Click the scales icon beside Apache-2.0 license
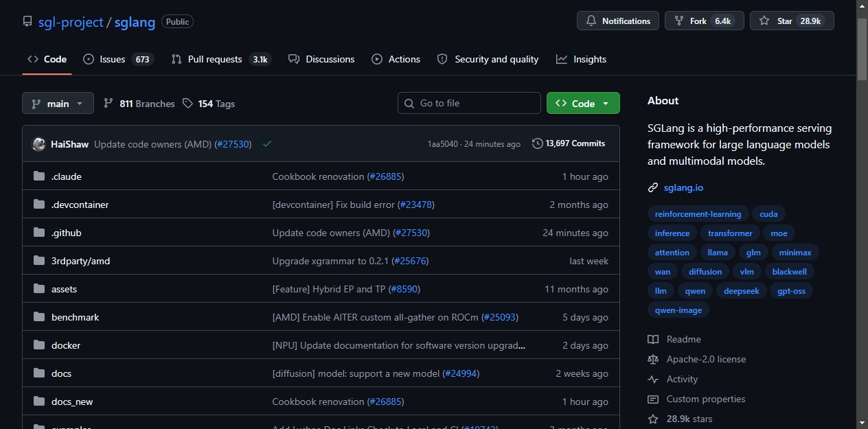Screen dimensions: 868x429 point(653,359)
